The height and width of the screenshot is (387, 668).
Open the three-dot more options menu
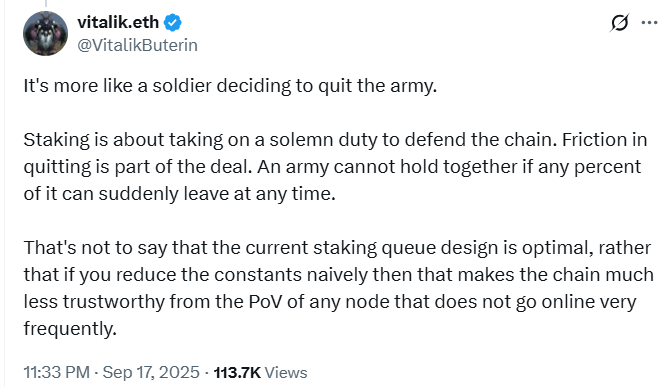(649, 23)
